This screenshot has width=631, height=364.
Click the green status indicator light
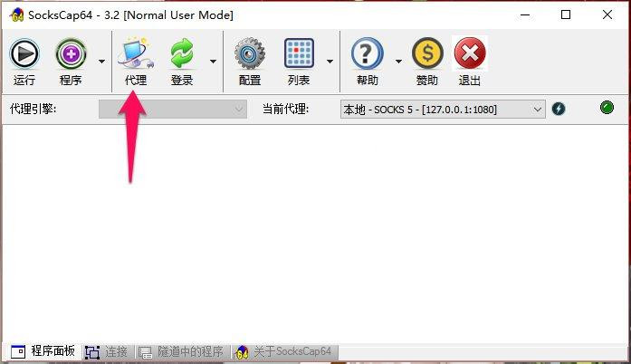click(x=607, y=109)
